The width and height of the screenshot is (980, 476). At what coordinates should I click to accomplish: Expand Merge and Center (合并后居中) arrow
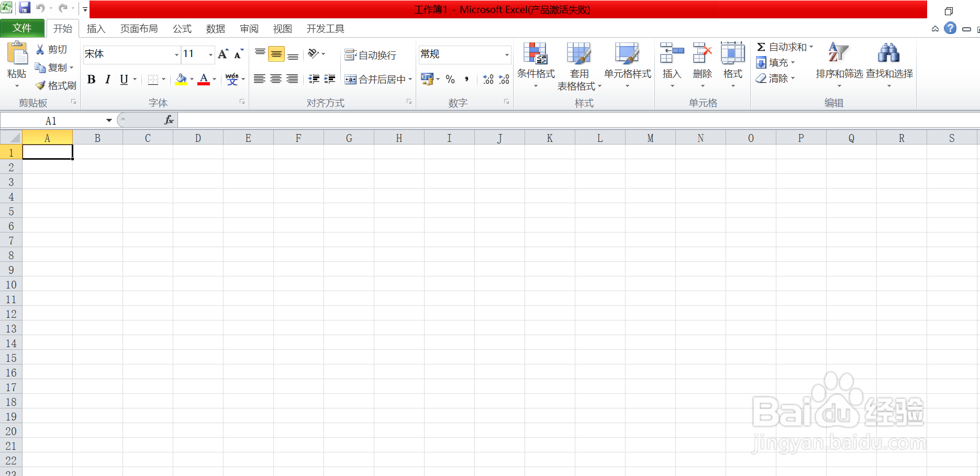click(410, 79)
